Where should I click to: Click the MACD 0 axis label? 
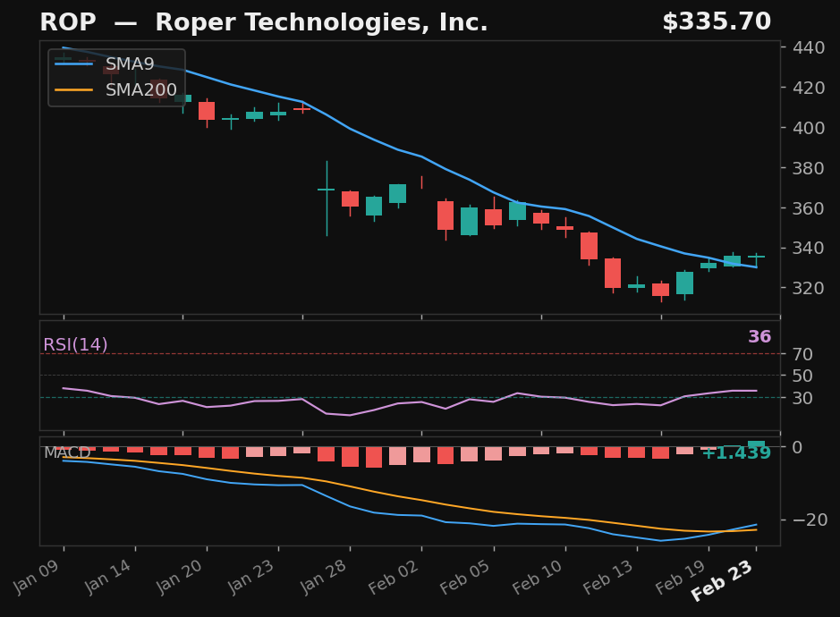pyautogui.click(x=798, y=447)
